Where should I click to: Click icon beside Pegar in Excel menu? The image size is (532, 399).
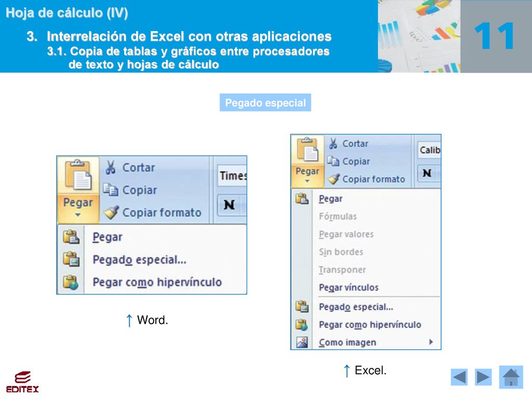[302, 198]
